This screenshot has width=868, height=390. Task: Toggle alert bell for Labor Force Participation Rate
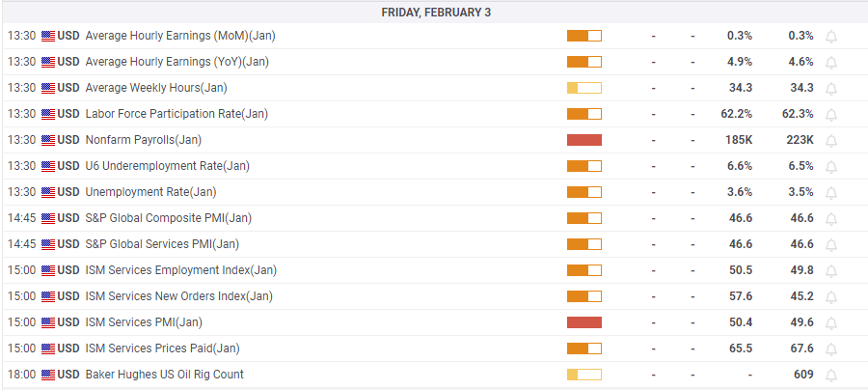click(x=831, y=115)
